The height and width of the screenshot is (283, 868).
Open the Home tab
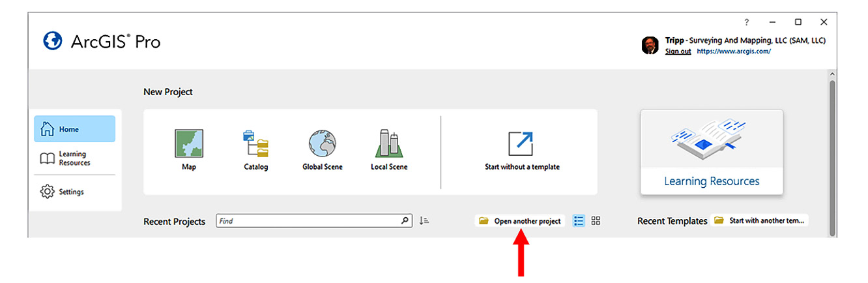[x=74, y=129]
